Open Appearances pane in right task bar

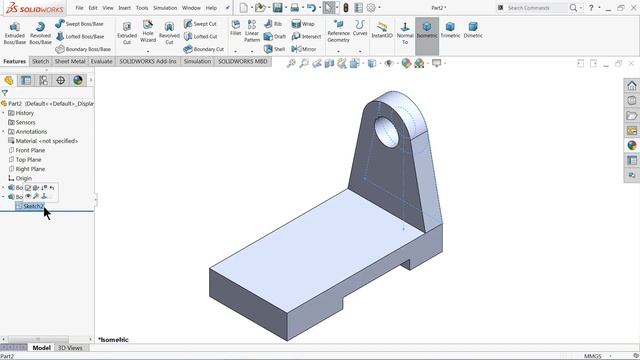point(632,145)
